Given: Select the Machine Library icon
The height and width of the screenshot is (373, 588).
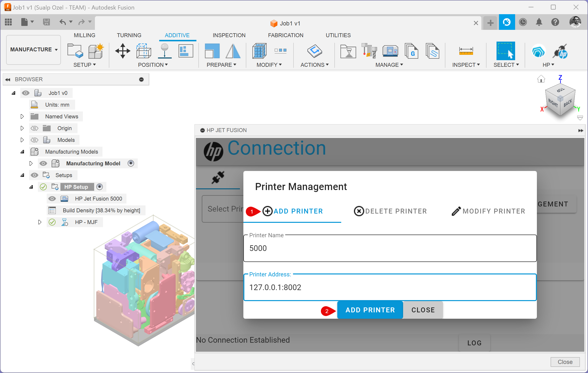Looking at the screenshot, I should tap(390, 51).
